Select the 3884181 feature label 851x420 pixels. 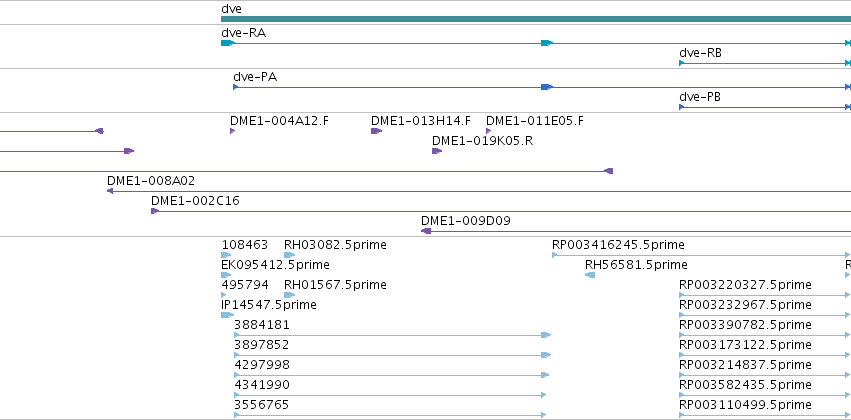tap(262, 325)
